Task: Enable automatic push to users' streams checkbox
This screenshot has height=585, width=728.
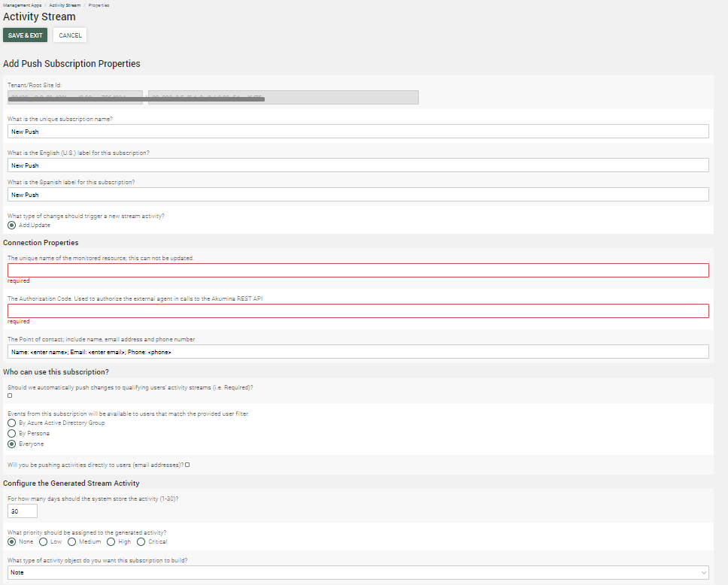Action: [10, 396]
